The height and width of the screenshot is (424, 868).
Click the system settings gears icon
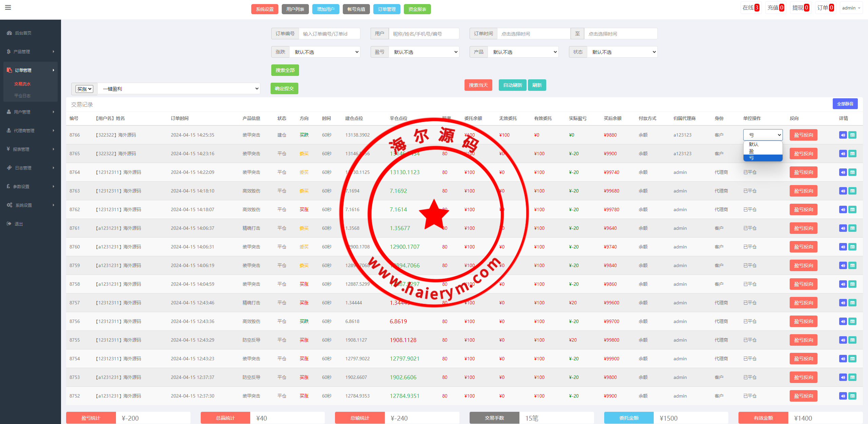[x=9, y=205]
